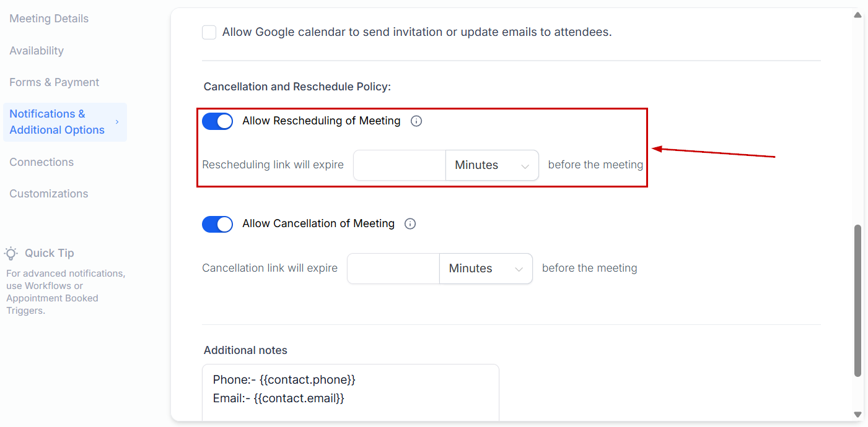Click the cancellation link expiry number field

393,269
